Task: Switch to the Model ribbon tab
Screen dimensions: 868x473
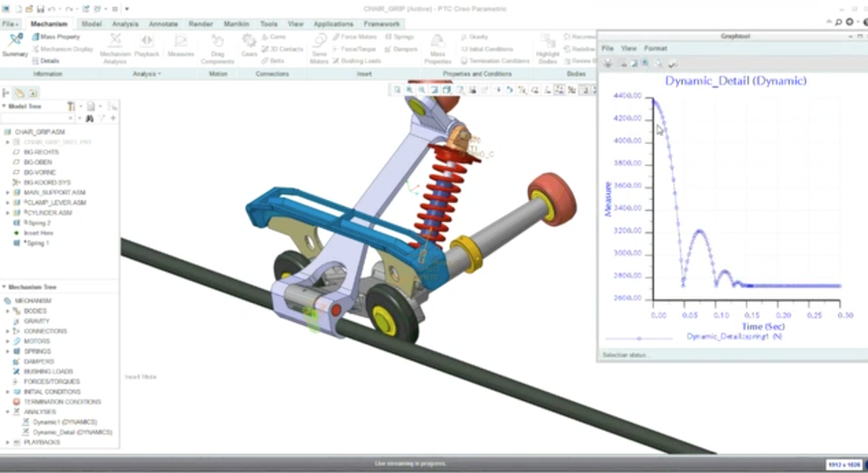Action: 91,24
